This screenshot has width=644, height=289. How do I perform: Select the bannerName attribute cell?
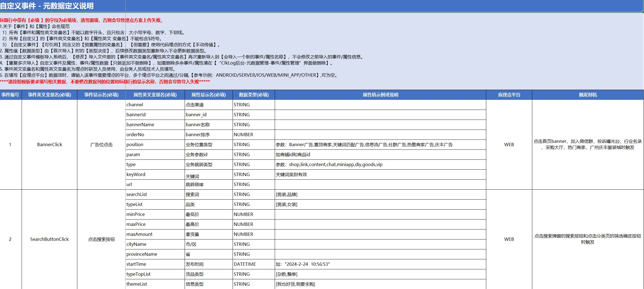(155, 125)
